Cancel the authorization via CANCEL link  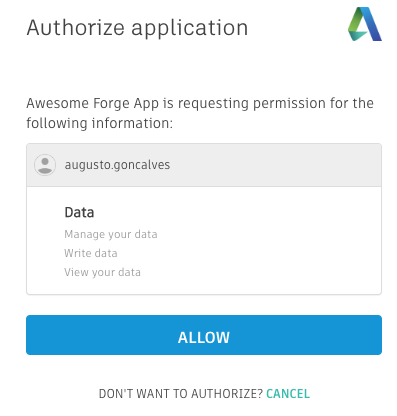(x=288, y=394)
